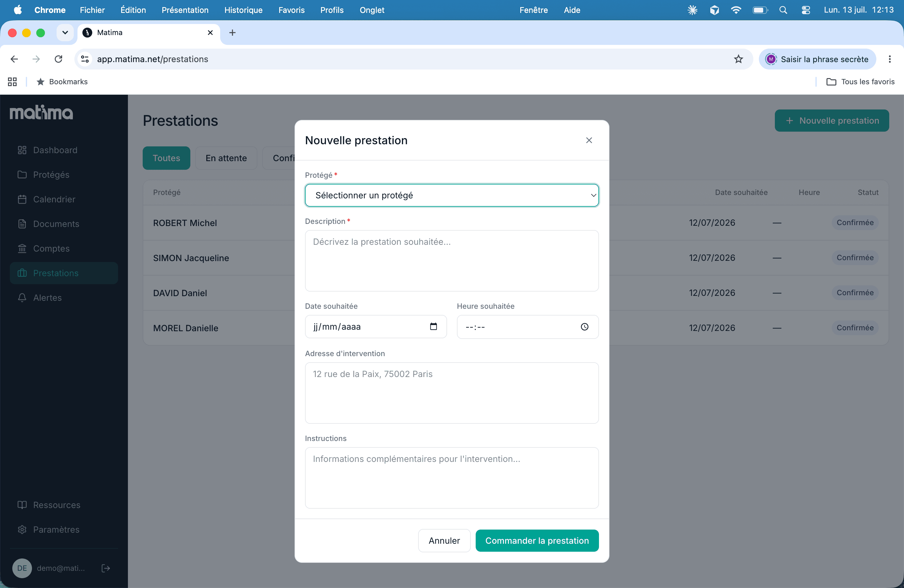
Task: Click ROBERT Michel row name
Action: coord(185,223)
